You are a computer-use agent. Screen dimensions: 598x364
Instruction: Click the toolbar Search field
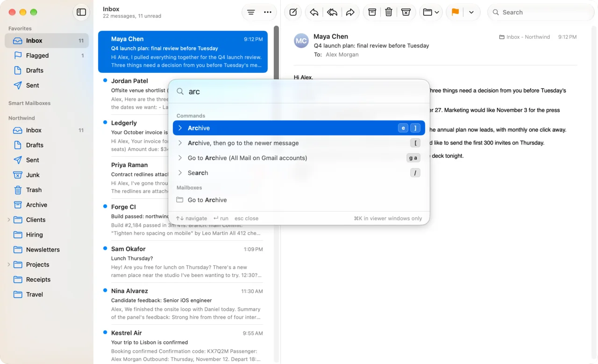tap(541, 12)
